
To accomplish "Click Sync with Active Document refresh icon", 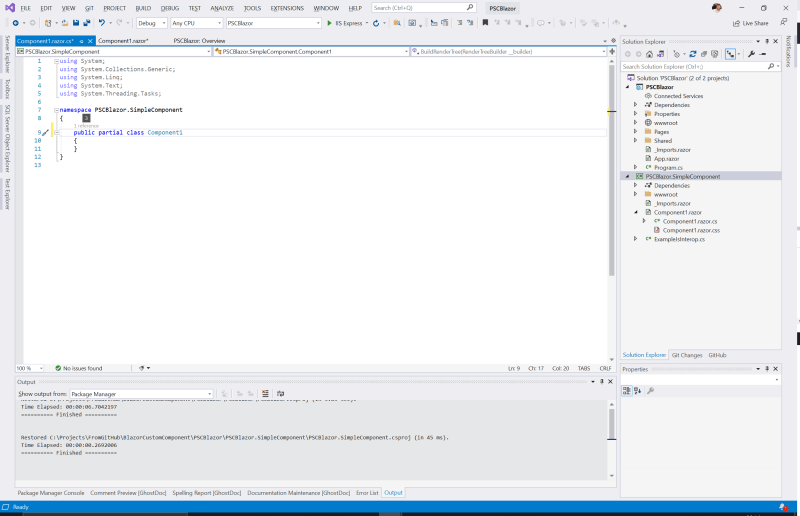I will (693, 54).
